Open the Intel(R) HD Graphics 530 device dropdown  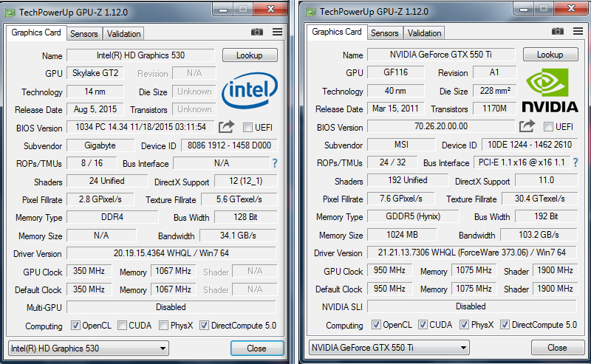(88, 348)
